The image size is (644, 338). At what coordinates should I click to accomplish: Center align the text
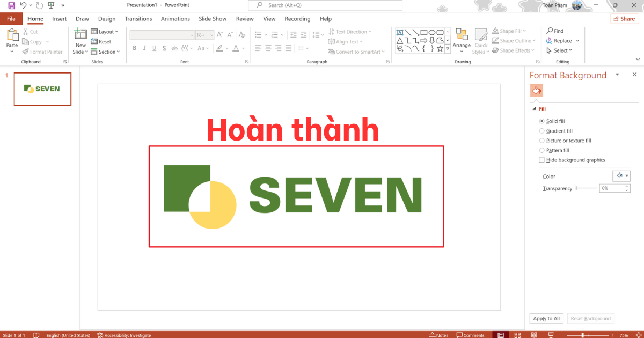268,48
